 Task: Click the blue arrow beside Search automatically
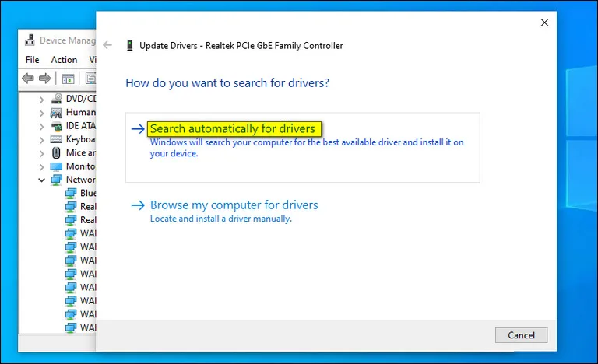(x=138, y=129)
